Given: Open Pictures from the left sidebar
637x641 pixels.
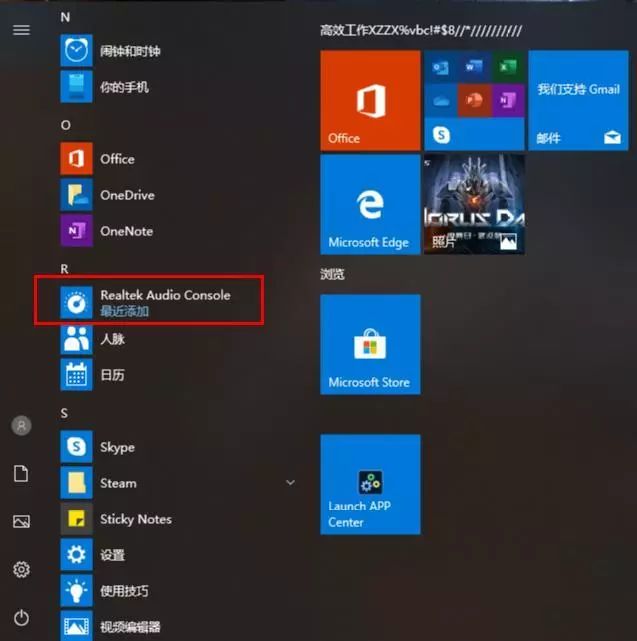Looking at the screenshot, I should (x=21, y=521).
